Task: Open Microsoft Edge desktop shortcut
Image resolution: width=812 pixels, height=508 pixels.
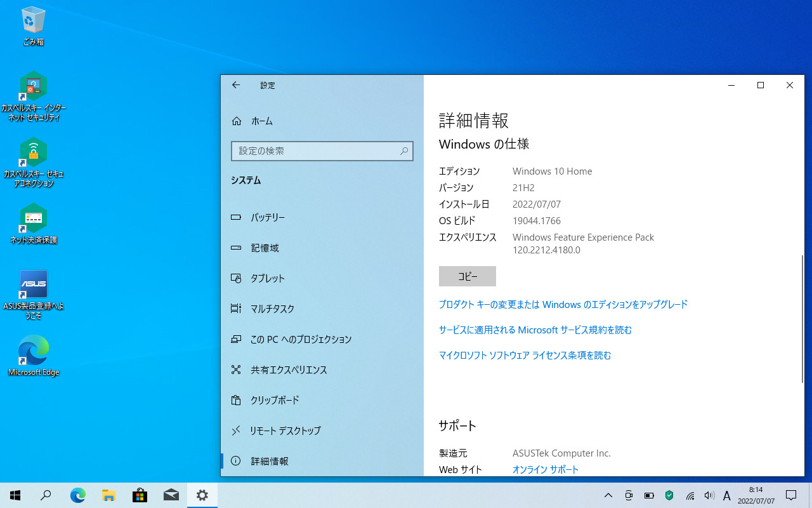Action: coord(34,356)
